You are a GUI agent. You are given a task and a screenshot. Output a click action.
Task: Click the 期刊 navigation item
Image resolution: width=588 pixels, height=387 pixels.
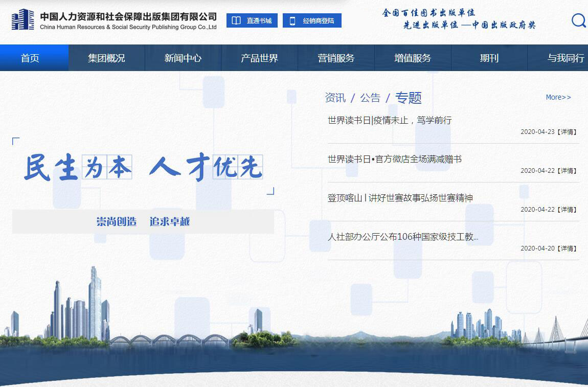tap(489, 58)
